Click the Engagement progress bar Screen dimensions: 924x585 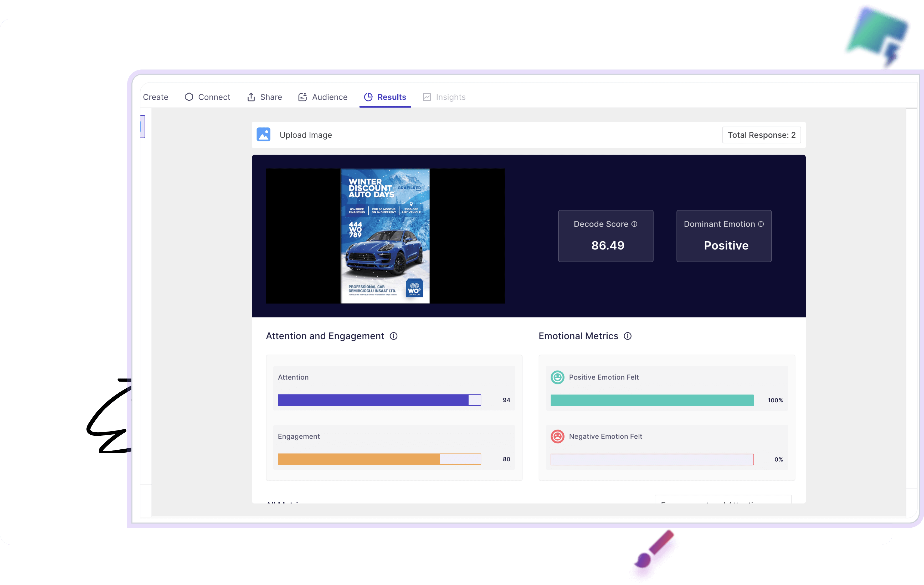[379, 459]
